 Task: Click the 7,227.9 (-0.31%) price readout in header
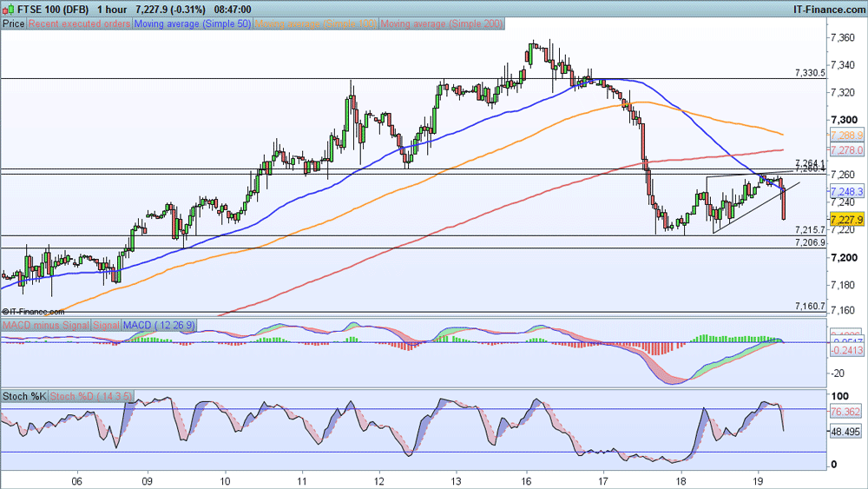[x=170, y=10]
